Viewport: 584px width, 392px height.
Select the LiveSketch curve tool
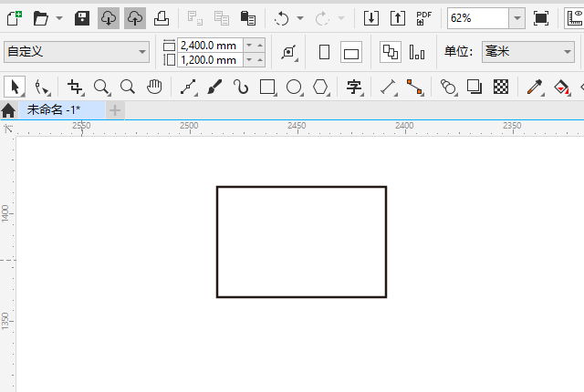[x=241, y=88]
